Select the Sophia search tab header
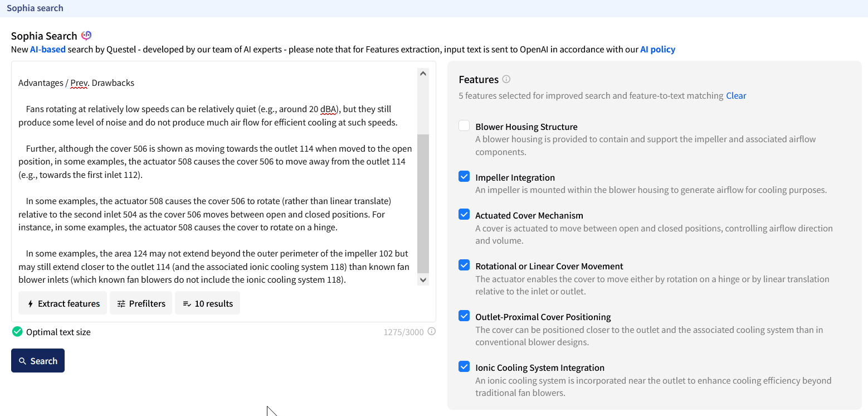The image size is (868, 416). coord(35,8)
